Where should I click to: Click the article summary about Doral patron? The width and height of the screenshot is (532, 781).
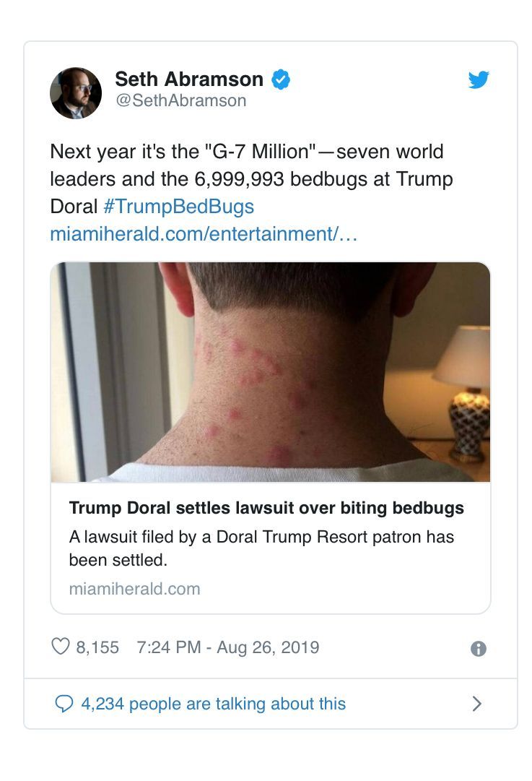click(x=261, y=548)
